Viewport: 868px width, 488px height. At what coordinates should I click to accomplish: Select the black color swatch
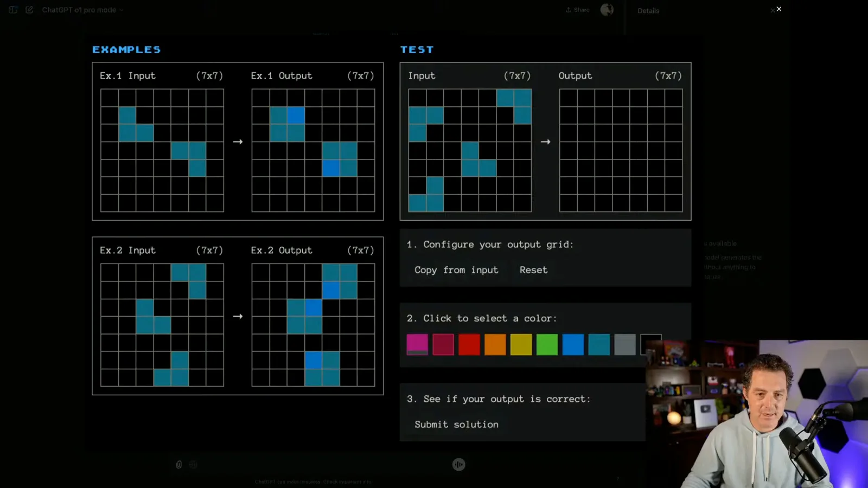point(650,344)
